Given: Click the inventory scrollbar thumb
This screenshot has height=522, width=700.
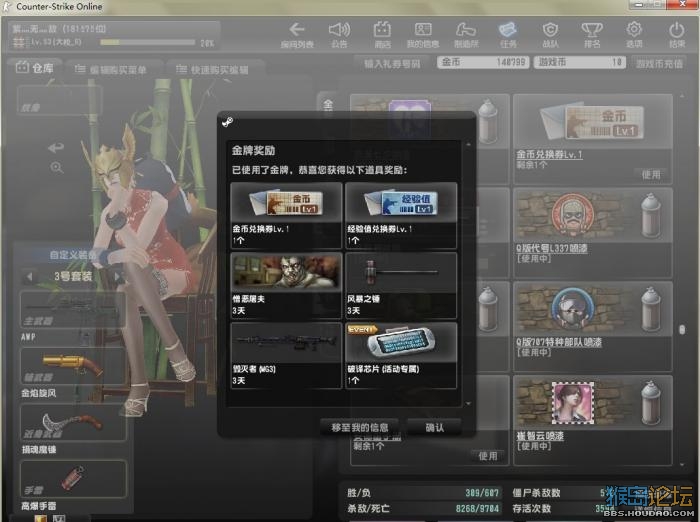Looking at the screenshot, I should point(682,330).
